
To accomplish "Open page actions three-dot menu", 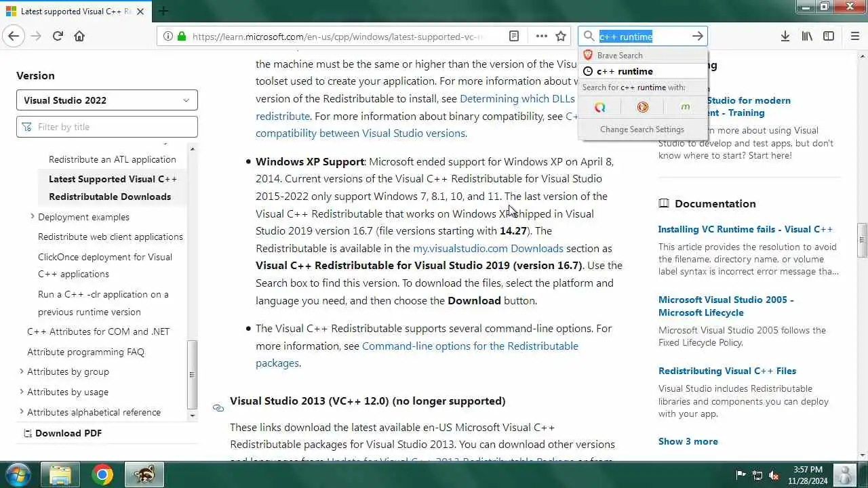I will click(541, 36).
